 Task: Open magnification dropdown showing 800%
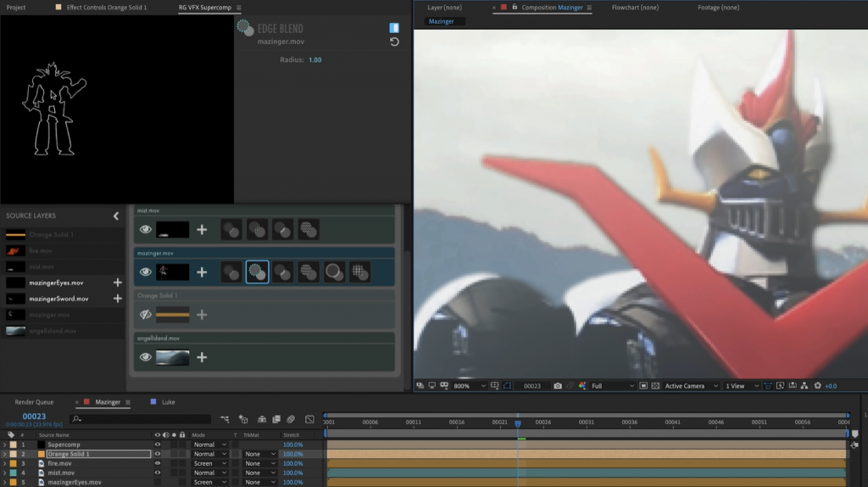pos(470,386)
